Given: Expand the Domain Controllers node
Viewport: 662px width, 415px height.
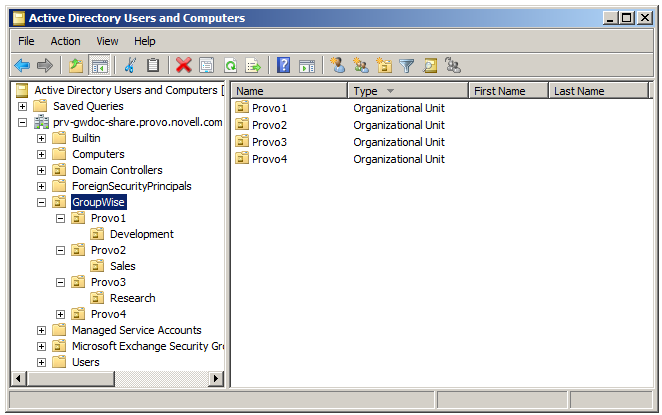Looking at the screenshot, I should 41,171.
